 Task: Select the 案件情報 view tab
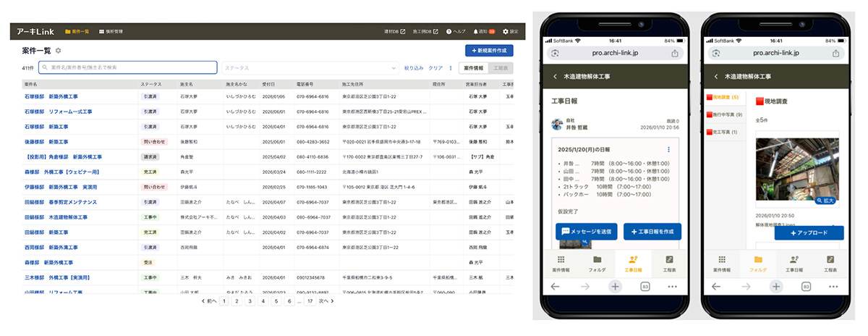tap(474, 67)
